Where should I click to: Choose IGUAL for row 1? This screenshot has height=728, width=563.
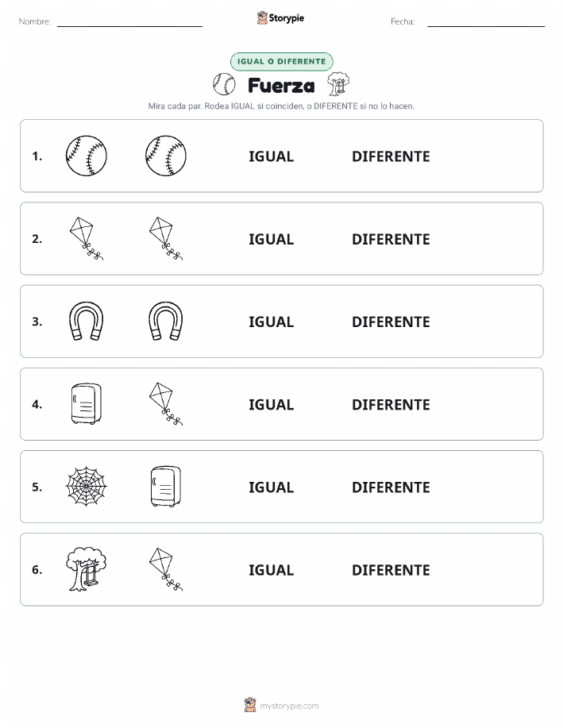[272, 156]
